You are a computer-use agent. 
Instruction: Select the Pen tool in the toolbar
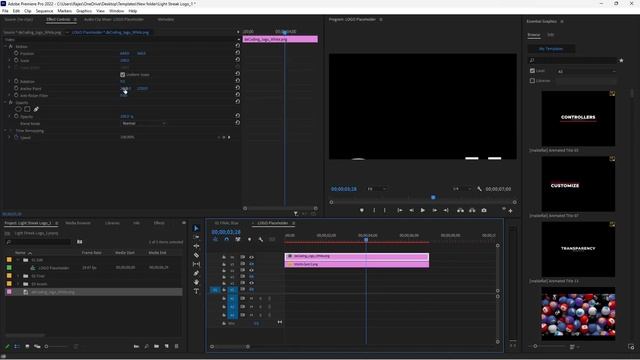tap(196, 273)
